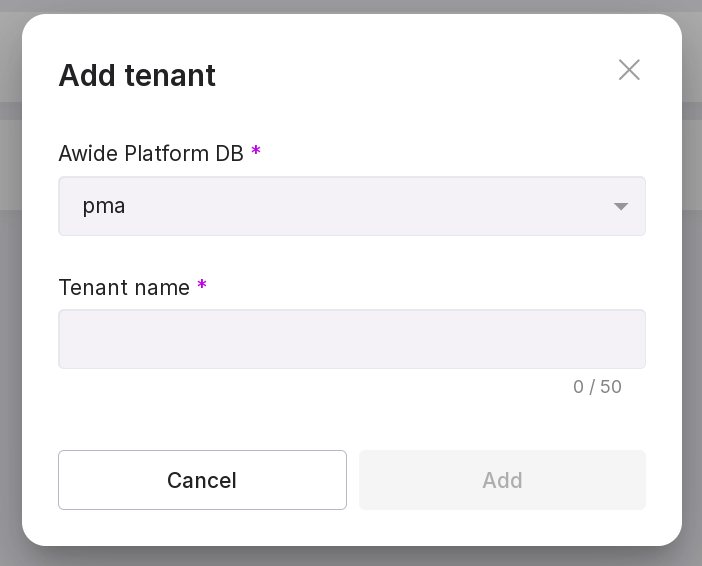
Task: Click the 0 / 50 character counter
Action: click(x=597, y=387)
